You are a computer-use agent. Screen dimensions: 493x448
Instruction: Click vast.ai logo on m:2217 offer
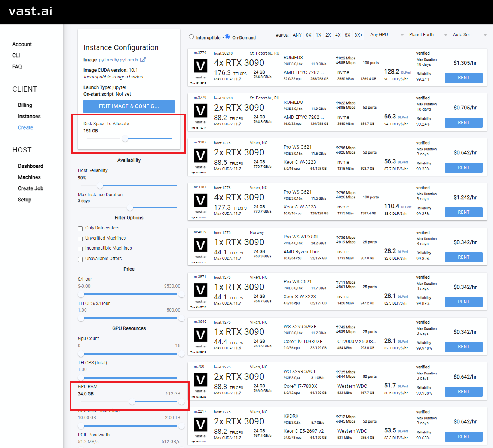[200, 425]
